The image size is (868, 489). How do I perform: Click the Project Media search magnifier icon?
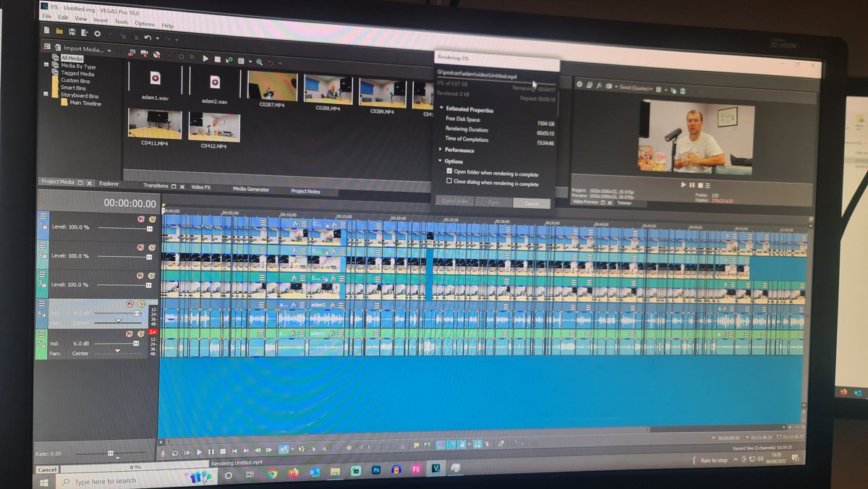coord(258,62)
